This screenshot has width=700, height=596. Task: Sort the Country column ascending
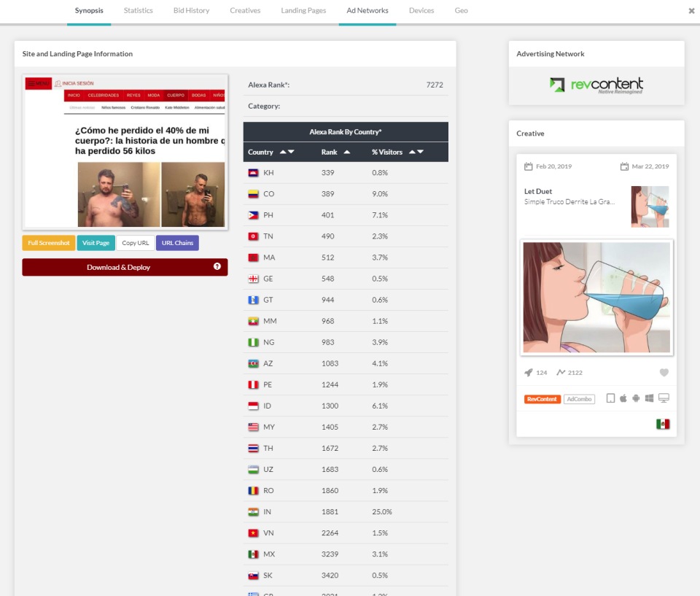[283, 152]
